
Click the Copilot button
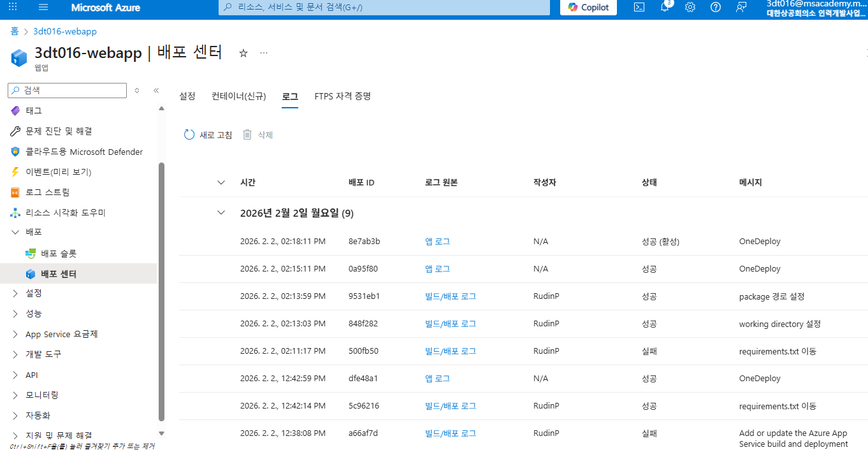tap(588, 7)
